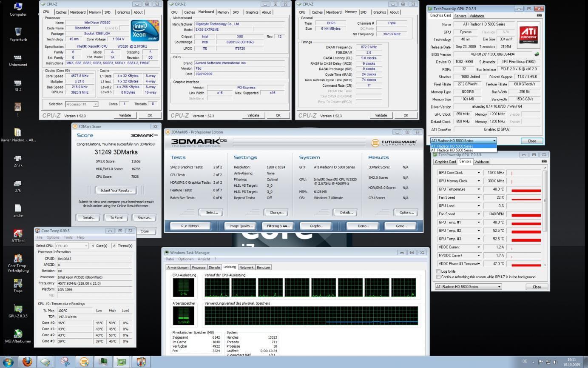
Task: Click the Save as button in 3DMark Score
Action: [145, 217]
